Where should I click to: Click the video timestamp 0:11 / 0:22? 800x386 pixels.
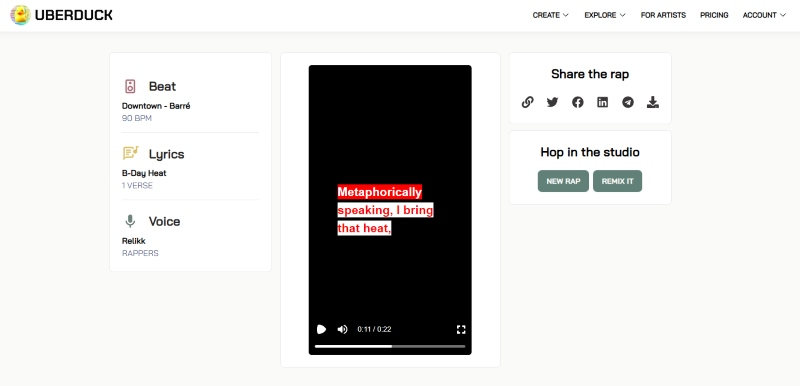pyautogui.click(x=374, y=329)
